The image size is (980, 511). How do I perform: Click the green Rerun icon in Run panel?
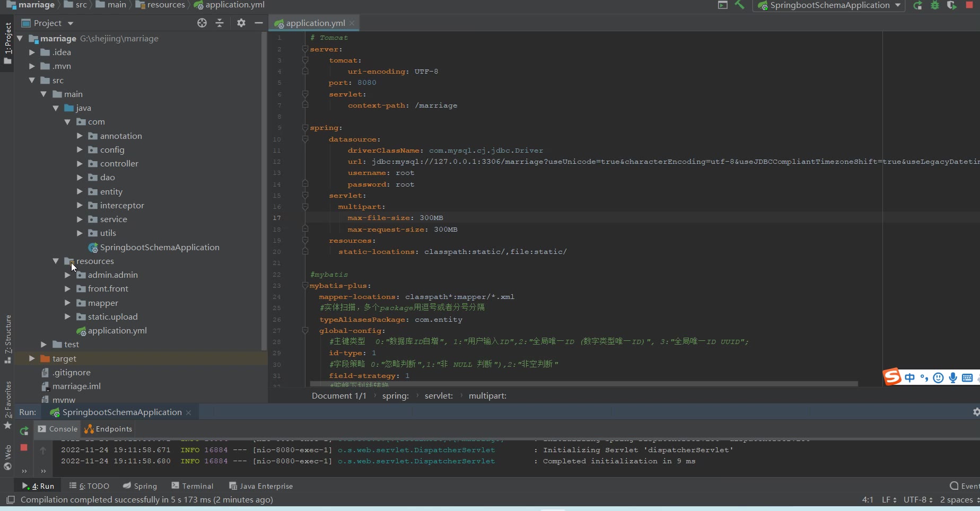click(24, 431)
